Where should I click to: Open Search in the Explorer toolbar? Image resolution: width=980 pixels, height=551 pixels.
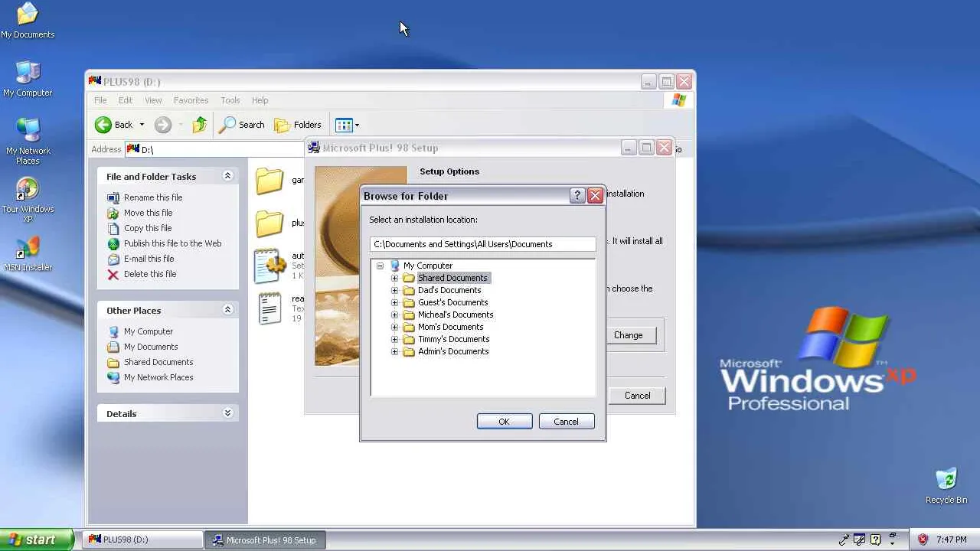242,125
